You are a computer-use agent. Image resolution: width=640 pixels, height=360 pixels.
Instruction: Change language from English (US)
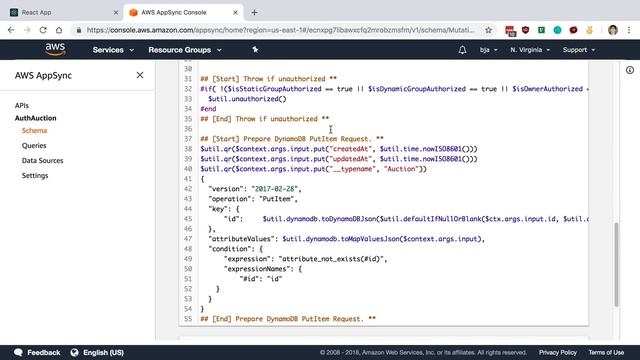point(97,353)
